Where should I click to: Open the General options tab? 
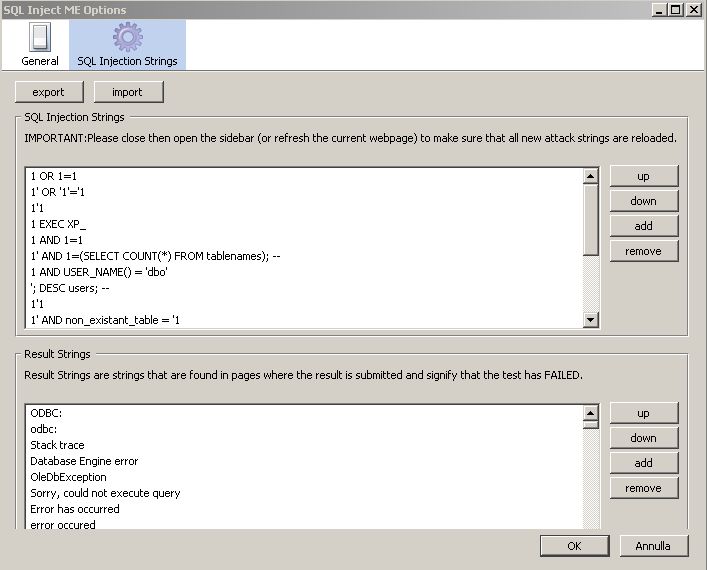pyautogui.click(x=40, y=45)
